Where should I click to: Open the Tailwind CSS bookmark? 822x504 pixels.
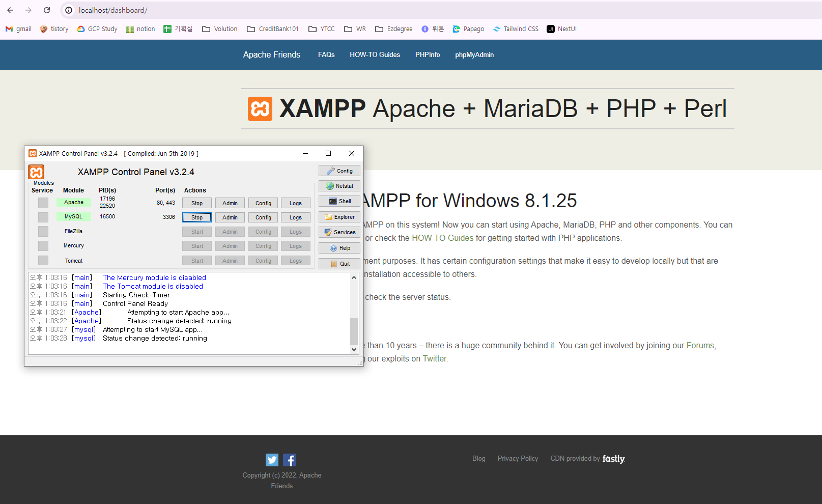[516, 29]
